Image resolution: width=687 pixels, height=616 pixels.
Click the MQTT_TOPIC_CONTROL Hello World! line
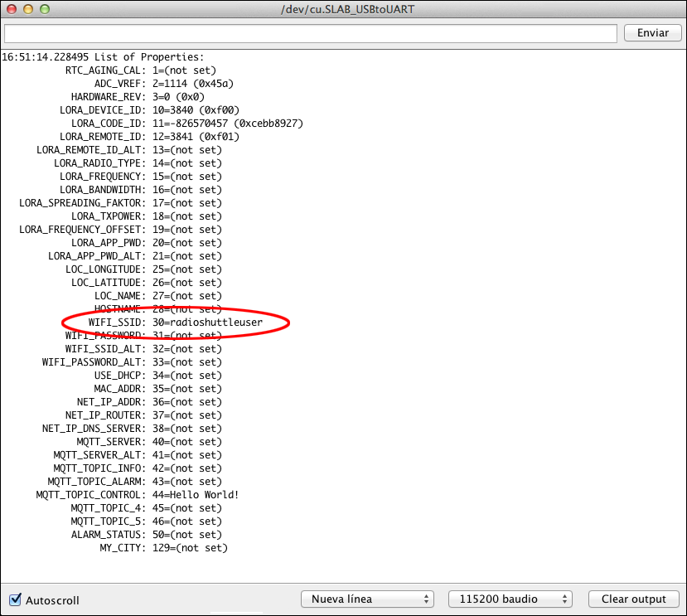[x=138, y=495]
